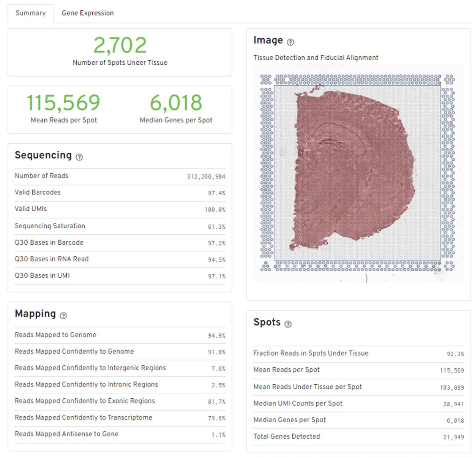Open the Mapping help icon
The height and width of the screenshot is (457, 476).
(63, 316)
